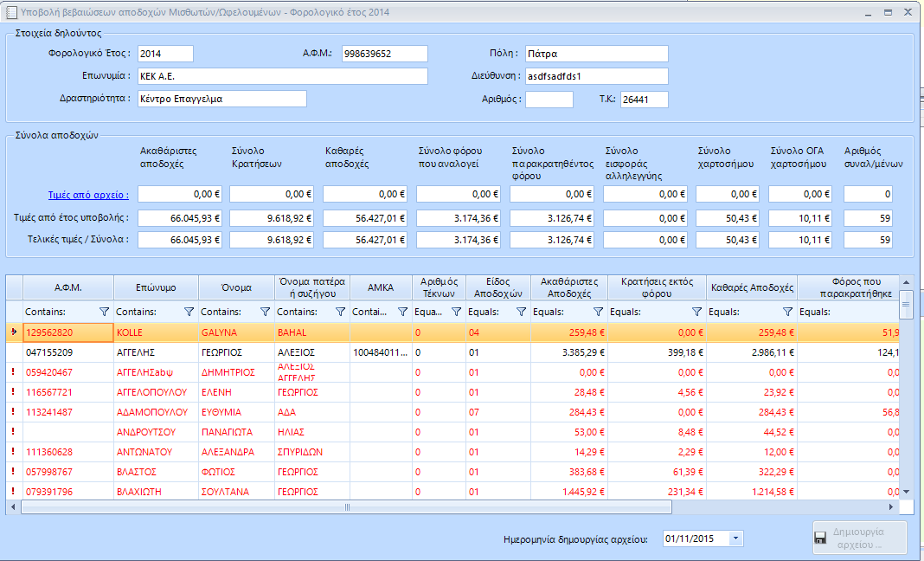Click the funnel icon for Κρατήσεις εκτός φόρου
This screenshot has width=924, height=561.
696,312
